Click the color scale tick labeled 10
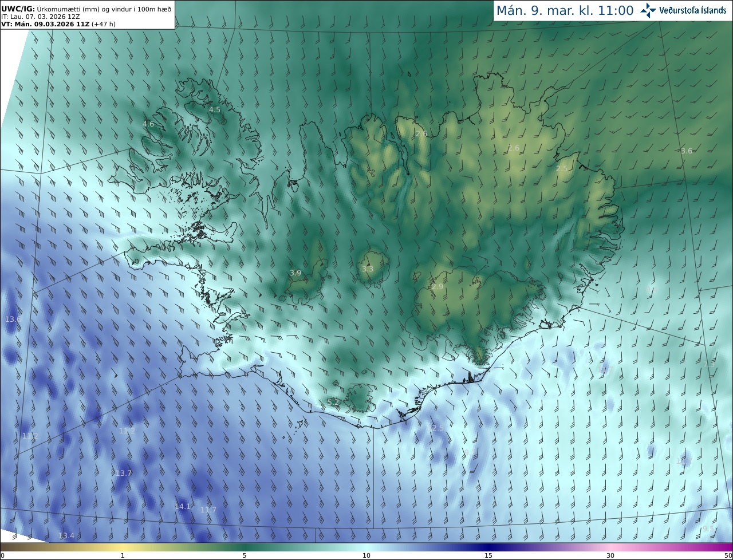Image resolution: width=733 pixels, height=560 pixels. click(x=366, y=555)
